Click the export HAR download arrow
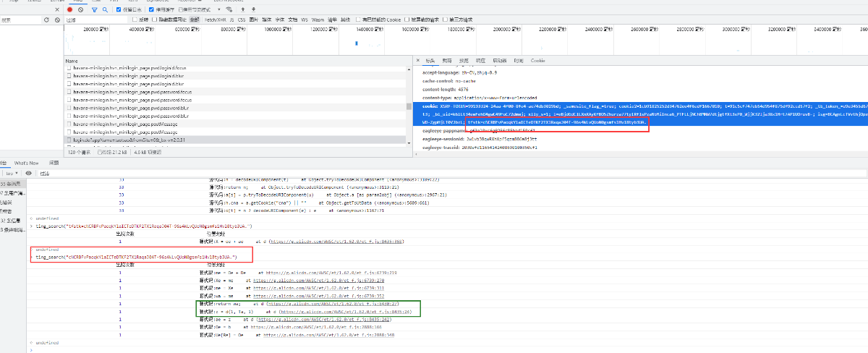 coord(253,9)
